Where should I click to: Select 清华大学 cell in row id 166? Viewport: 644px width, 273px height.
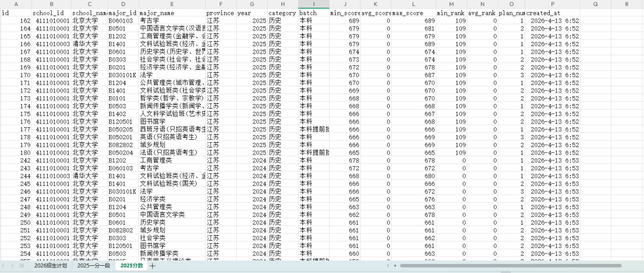[89, 44]
